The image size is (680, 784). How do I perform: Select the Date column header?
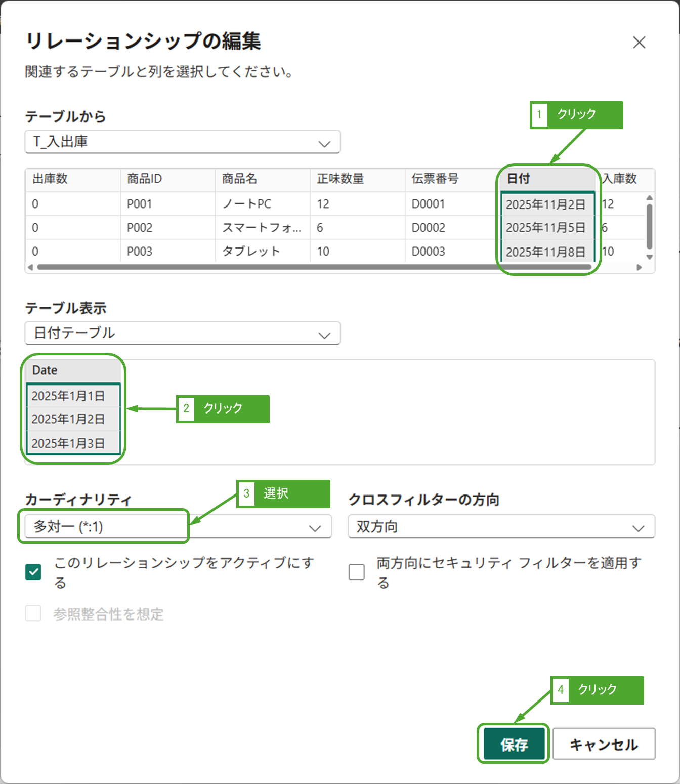72,370
